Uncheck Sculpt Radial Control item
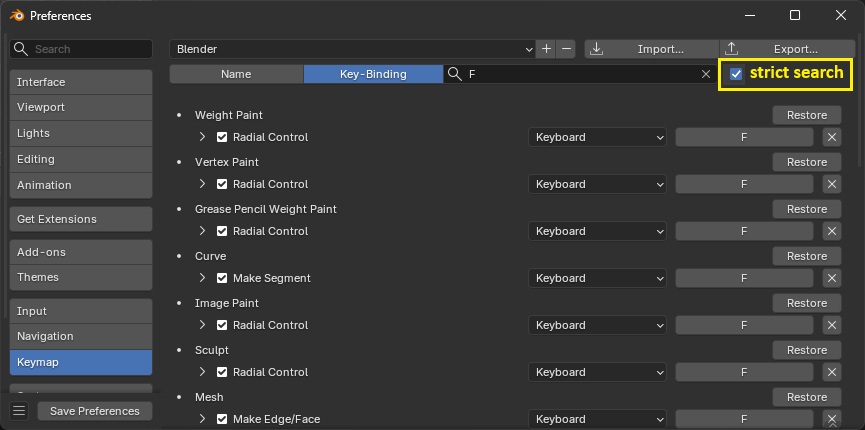Image resolution: width=865 pixels, height=430 pixels. (222, 372)
